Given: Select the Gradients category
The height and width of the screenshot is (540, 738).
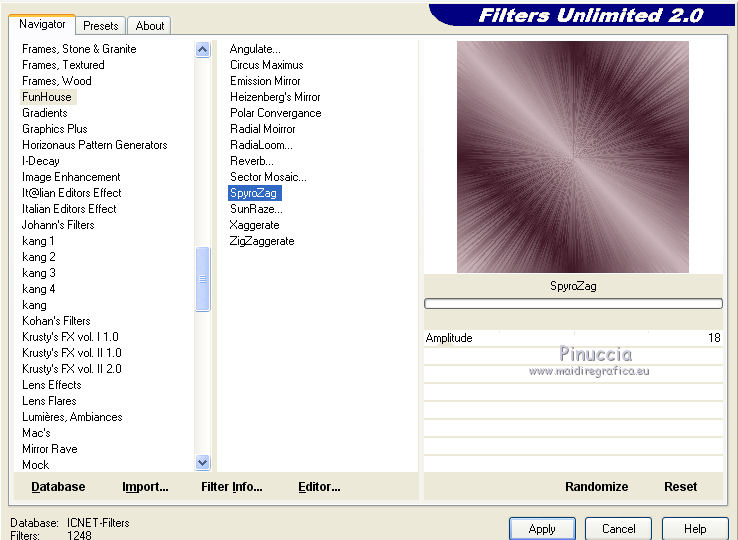Looking at the screenshot, I should pyautogui.click(x=45, y=113).
